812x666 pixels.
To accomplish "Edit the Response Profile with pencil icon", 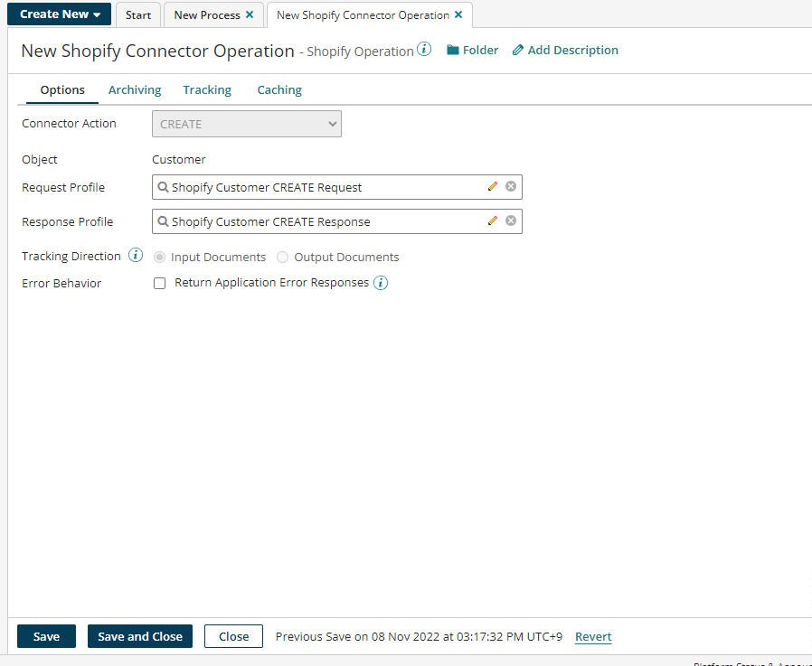I will point(493,221).
